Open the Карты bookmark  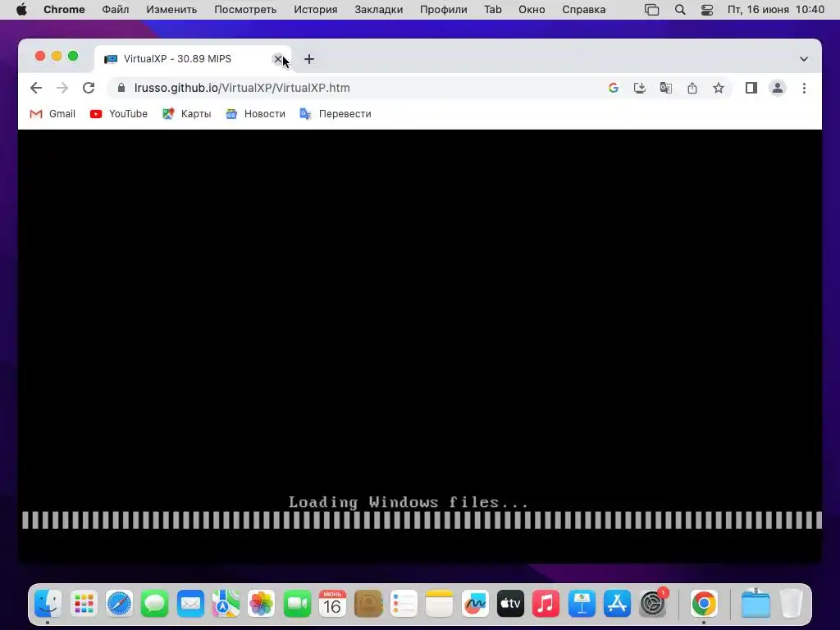pos(186,113)
